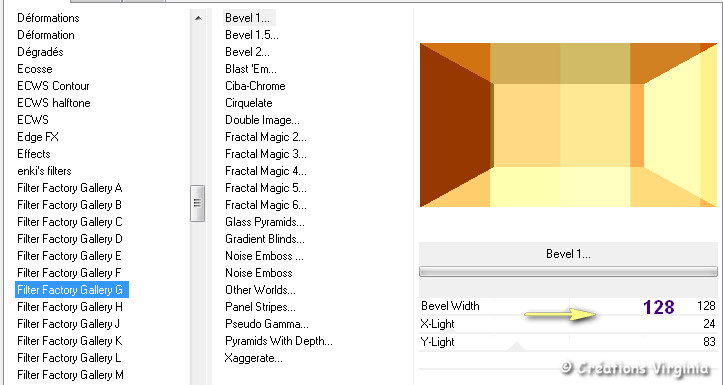The height and width of the screenshot is (385, 723).
Task: Click the Bevel 1... title button
Action: click(568, 254)
